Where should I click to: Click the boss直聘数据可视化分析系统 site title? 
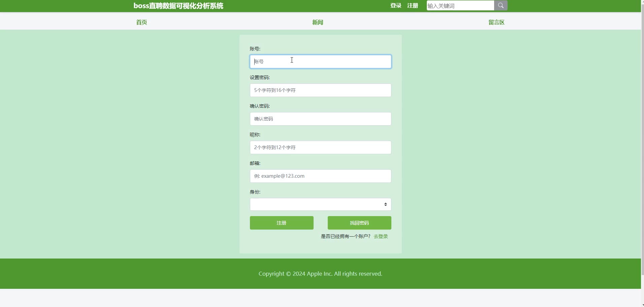coord(178,6)
